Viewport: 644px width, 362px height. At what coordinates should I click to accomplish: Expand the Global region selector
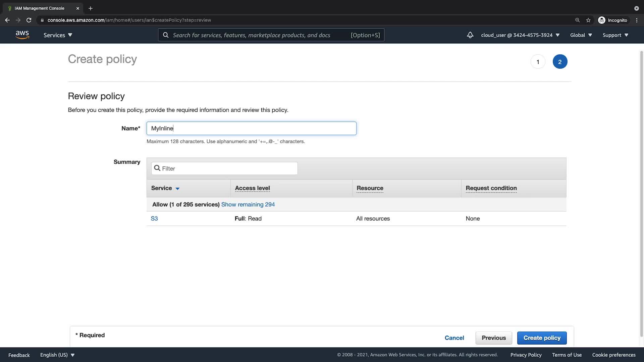[581, 35]
